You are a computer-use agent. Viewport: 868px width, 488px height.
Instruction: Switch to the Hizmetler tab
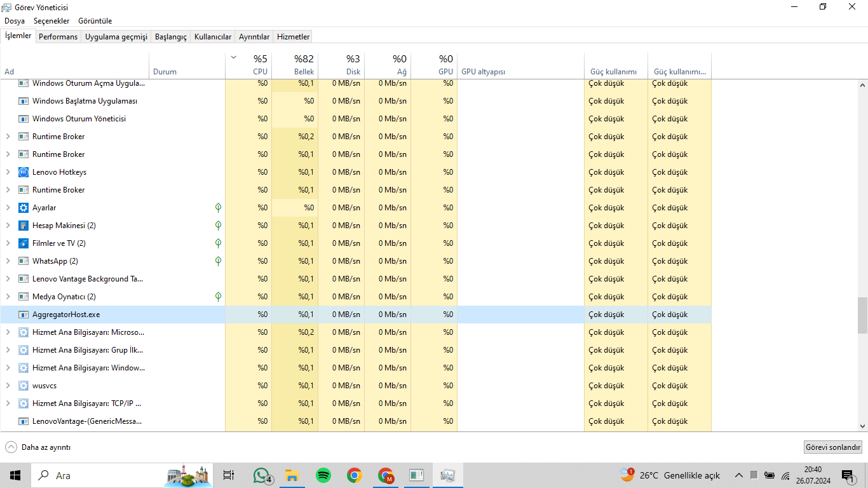click(294, 37)
